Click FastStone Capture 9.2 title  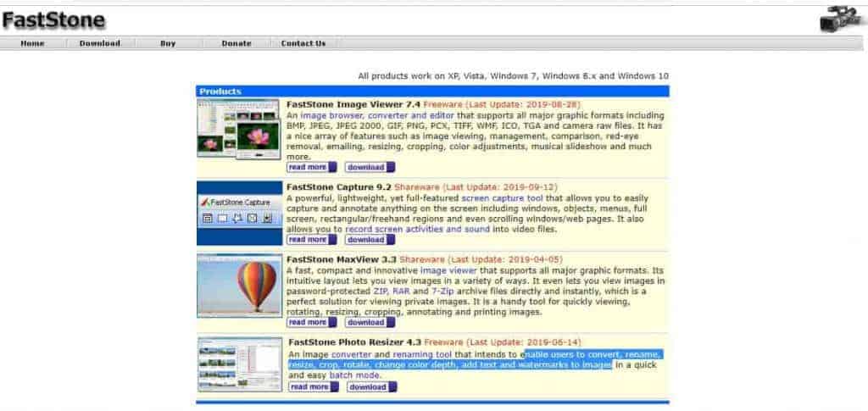pyautogui.click(x=339, y=187)
